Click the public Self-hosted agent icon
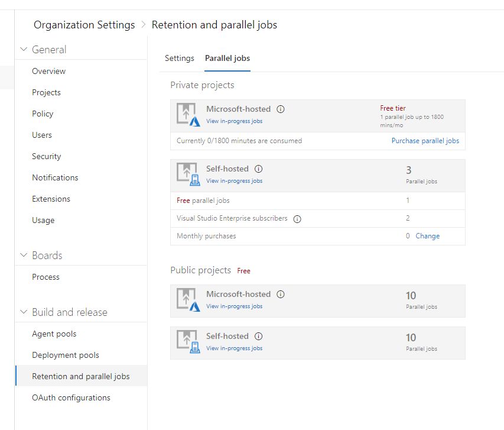Screen dimensions: 504x430 (188, 341)
